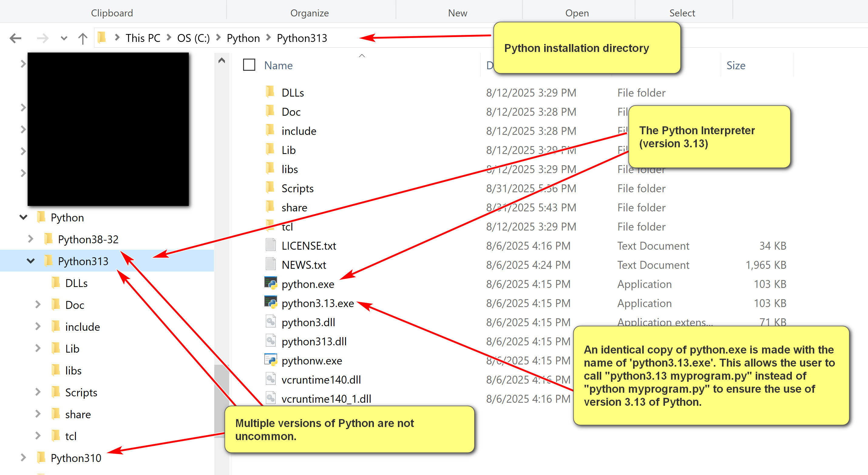Screen dimensions: 868x475
Task: Toggle the select-all checkbox beside Name
Action: pos(249,65)
